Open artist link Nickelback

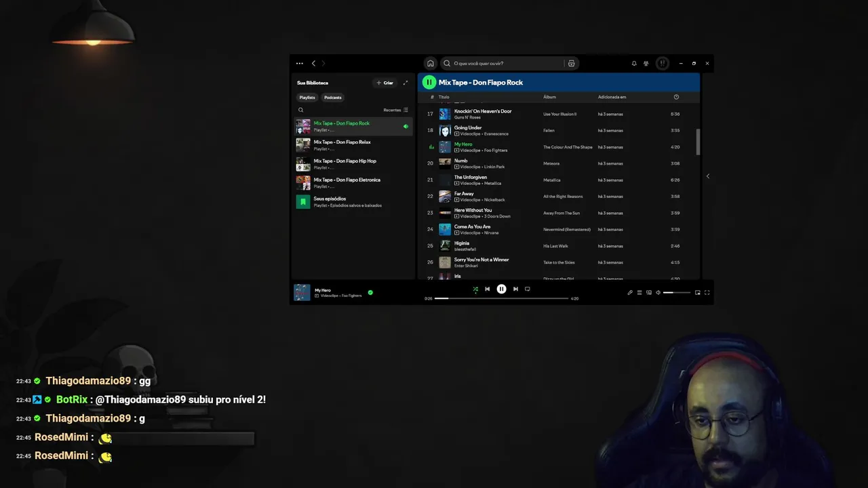click(494, 200)
